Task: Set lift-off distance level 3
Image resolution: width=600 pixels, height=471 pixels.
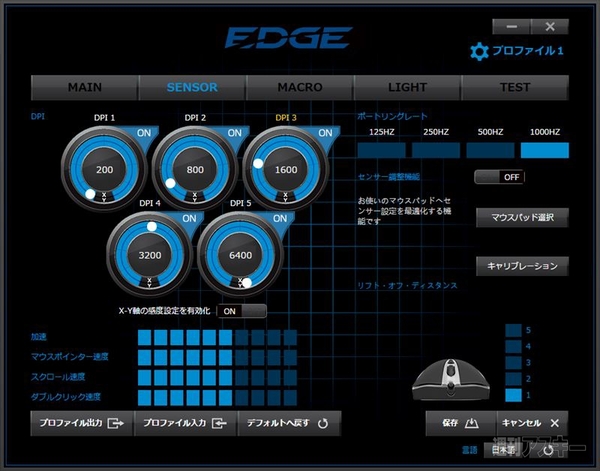Action: (x=513, y=362)
